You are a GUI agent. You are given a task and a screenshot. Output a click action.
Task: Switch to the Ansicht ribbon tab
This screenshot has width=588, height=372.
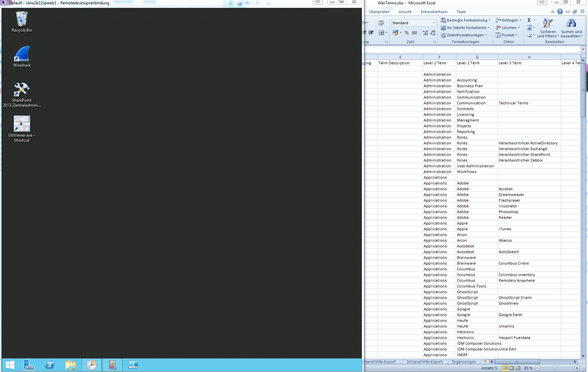pyautogui.click(x=405, y=11)
